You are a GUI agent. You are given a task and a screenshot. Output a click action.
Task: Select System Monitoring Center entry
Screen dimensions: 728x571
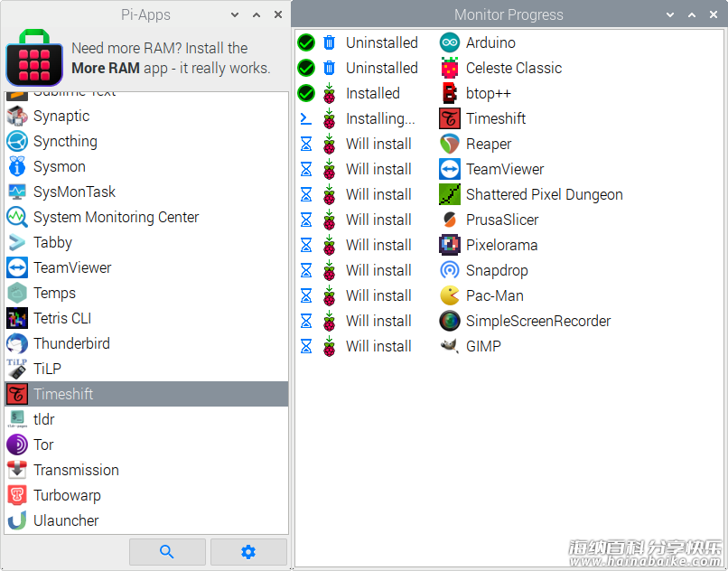click(x=146, y=217)
